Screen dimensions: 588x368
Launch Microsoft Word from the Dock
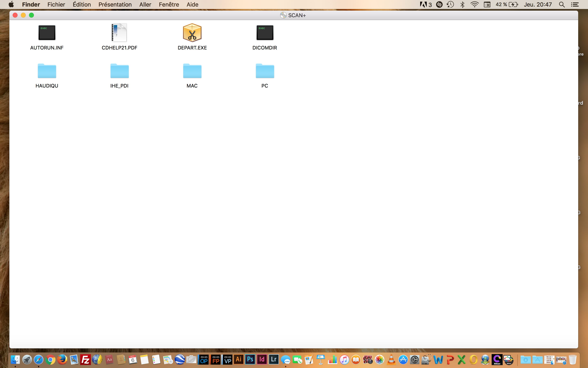click(438, 359)
